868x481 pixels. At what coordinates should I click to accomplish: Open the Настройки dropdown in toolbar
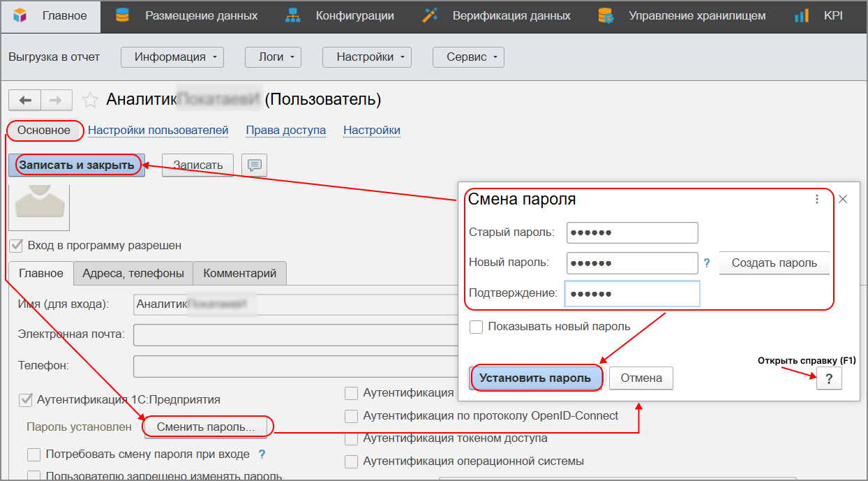366,57
